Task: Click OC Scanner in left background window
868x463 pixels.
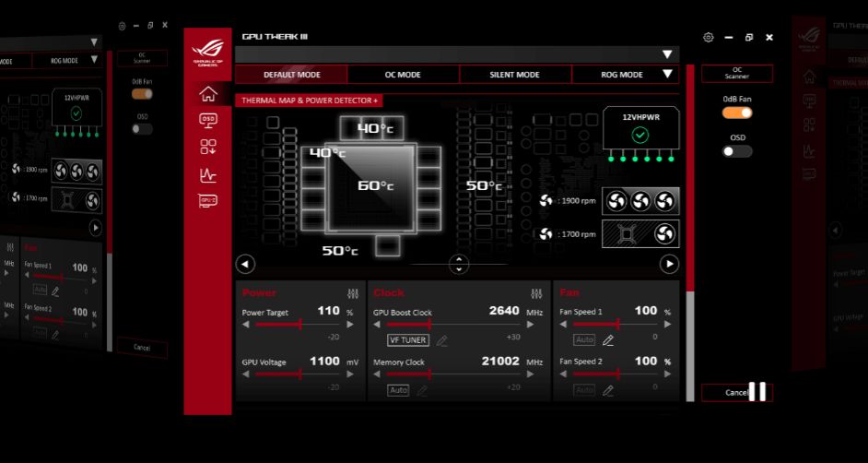Action: click(142, 58)
